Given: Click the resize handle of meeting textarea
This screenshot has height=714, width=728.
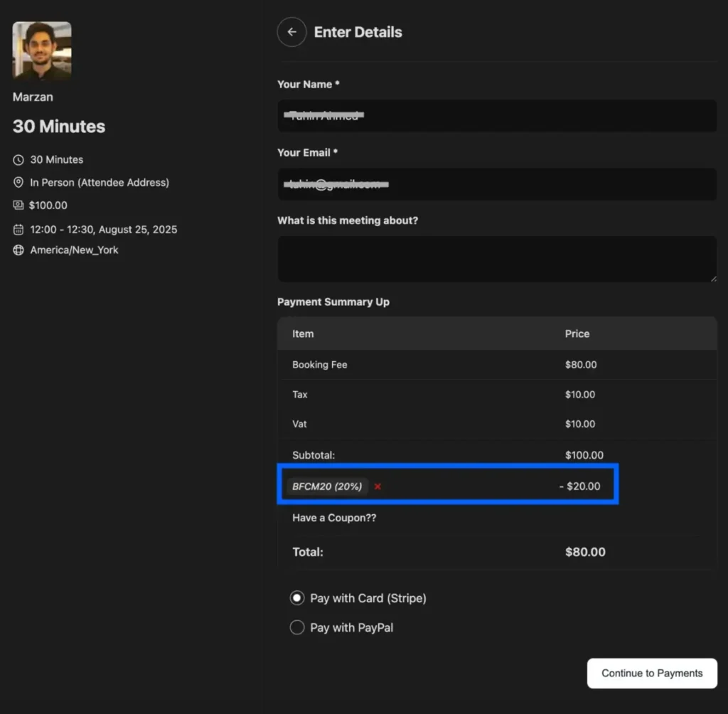Looking at the screenshot, I should click(712, 277).
